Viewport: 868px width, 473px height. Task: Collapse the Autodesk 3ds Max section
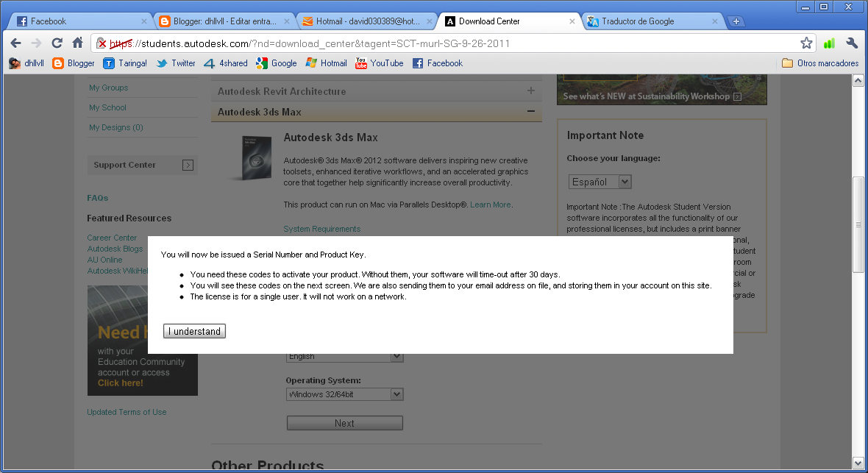point(376,112)
